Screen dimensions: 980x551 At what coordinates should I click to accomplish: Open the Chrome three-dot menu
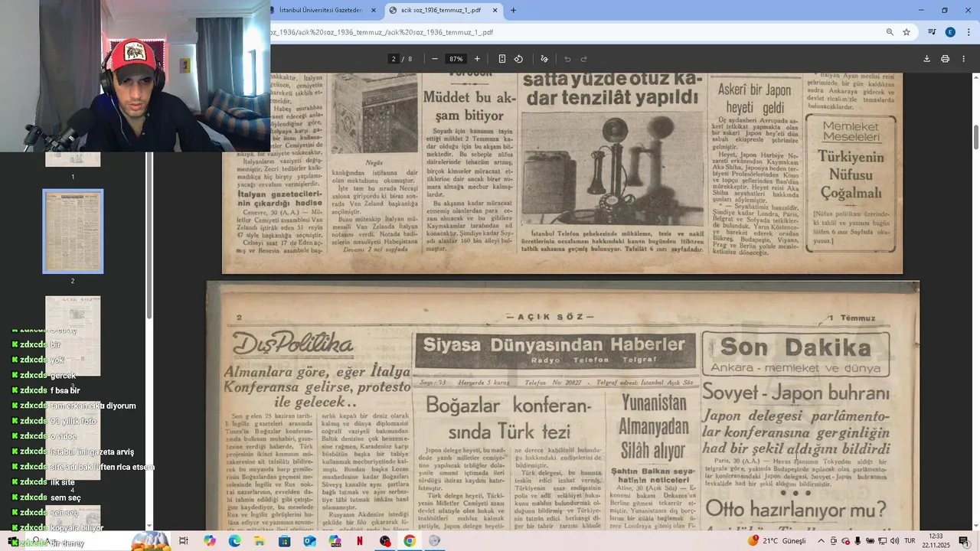(x=968, y=32)
